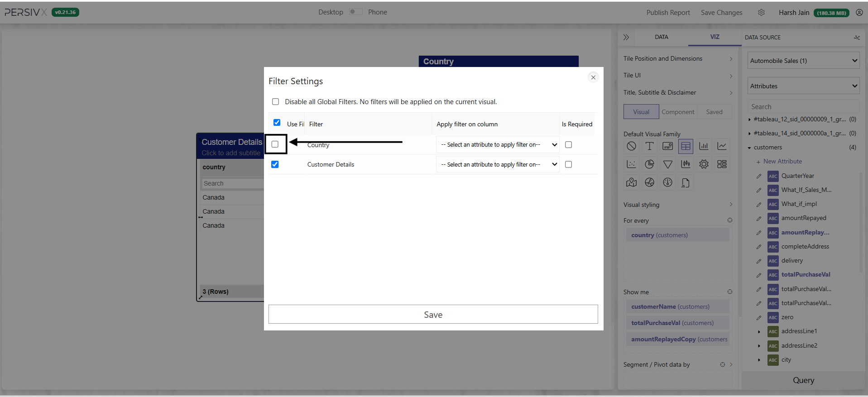The image size is (868, 397).
Task: Expand the #tableau_12 table tree node
Action: point(749,120)
